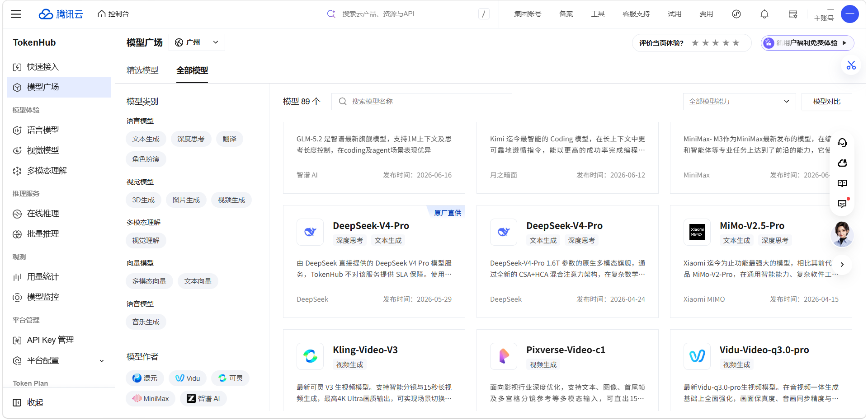The image size is (868, 420).
Task: Toggle the 角色扮演 category filter
Action: (x=146, y=159)
